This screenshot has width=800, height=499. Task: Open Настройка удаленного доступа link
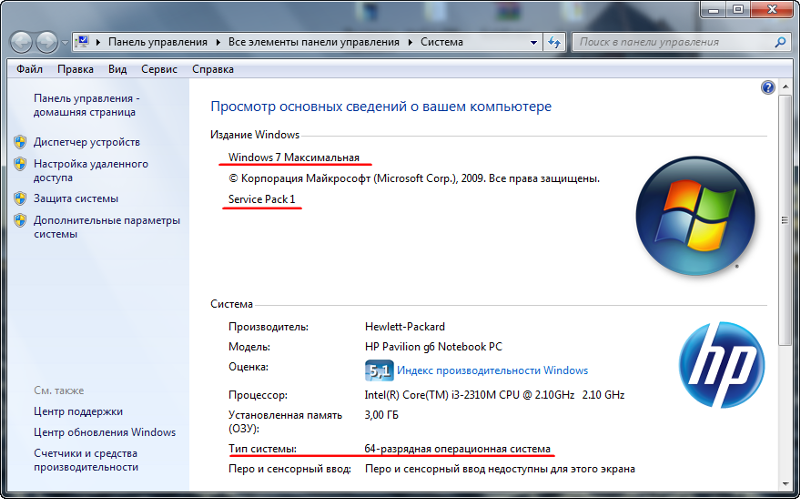[x=91, y=170]
